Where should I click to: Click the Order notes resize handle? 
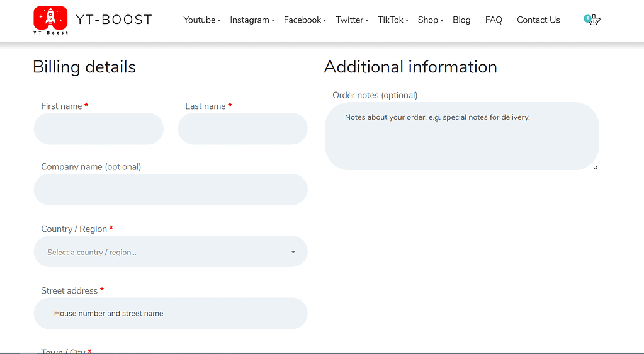point(596,168)
